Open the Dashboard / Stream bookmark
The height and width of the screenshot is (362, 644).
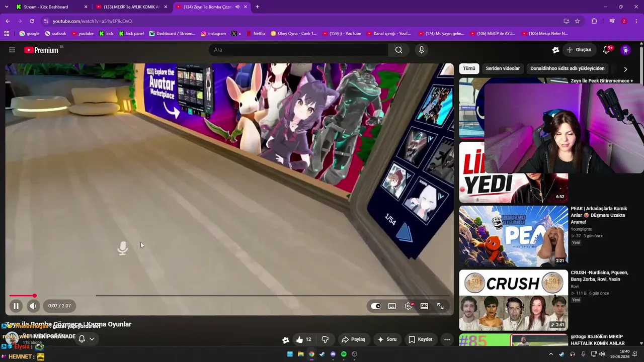point(172,34)
